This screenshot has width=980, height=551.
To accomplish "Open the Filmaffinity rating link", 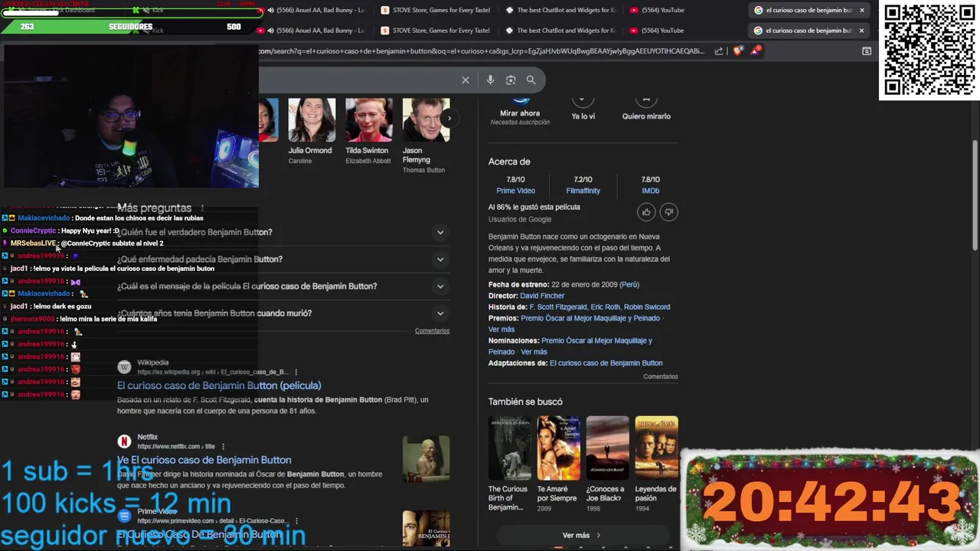I will 583,191.
